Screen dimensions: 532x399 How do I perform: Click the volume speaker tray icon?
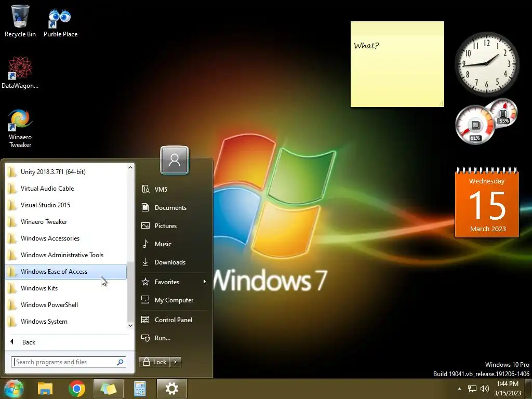point(485,389)
